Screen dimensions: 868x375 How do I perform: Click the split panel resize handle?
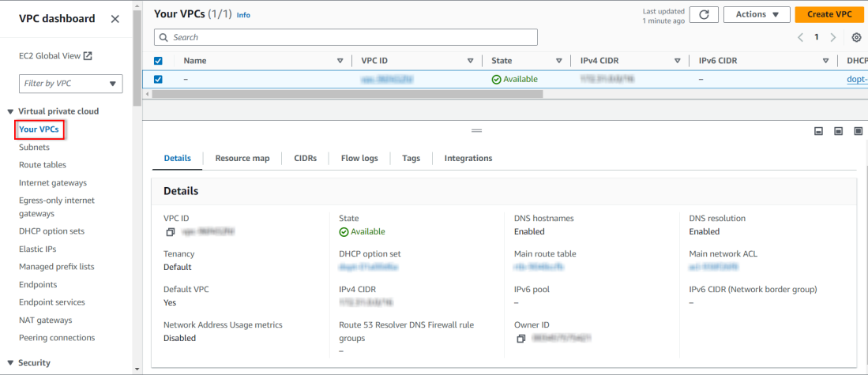[476, 130]
